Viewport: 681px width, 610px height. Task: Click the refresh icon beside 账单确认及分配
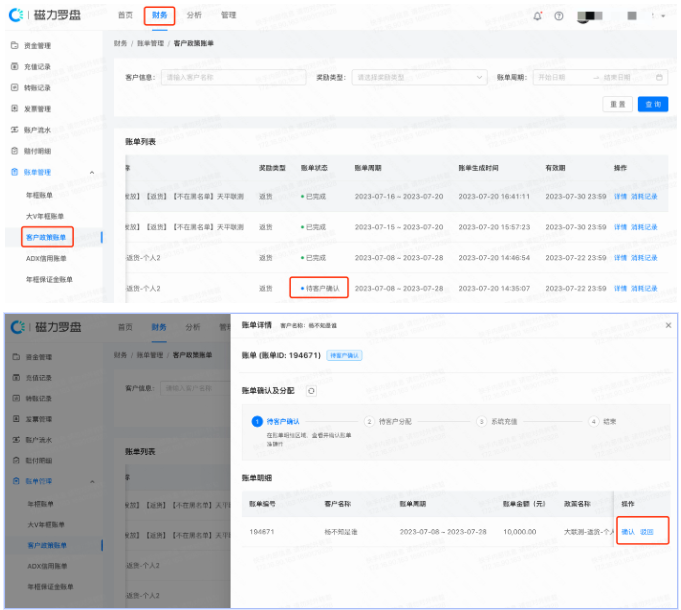click(311, 390)
